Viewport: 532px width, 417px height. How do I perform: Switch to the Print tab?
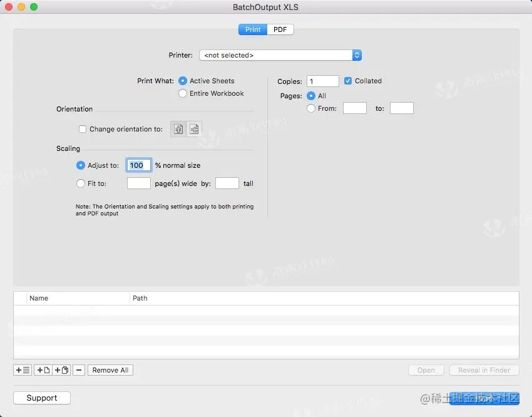(253, 29)
